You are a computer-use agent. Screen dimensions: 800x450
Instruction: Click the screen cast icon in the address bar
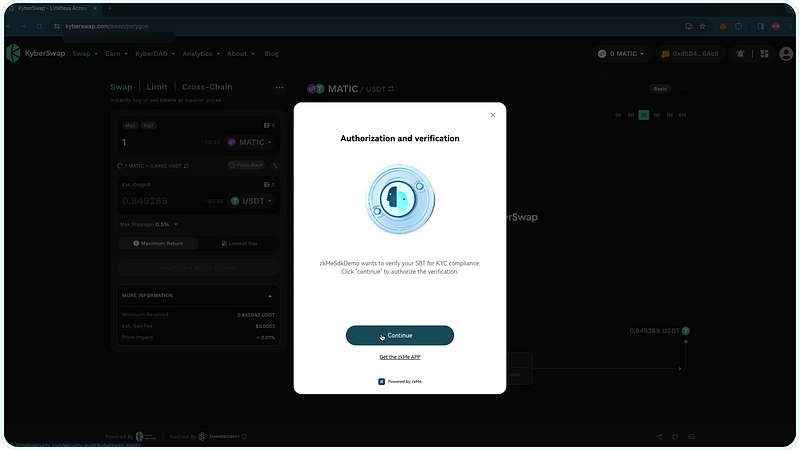pos(689,26)
